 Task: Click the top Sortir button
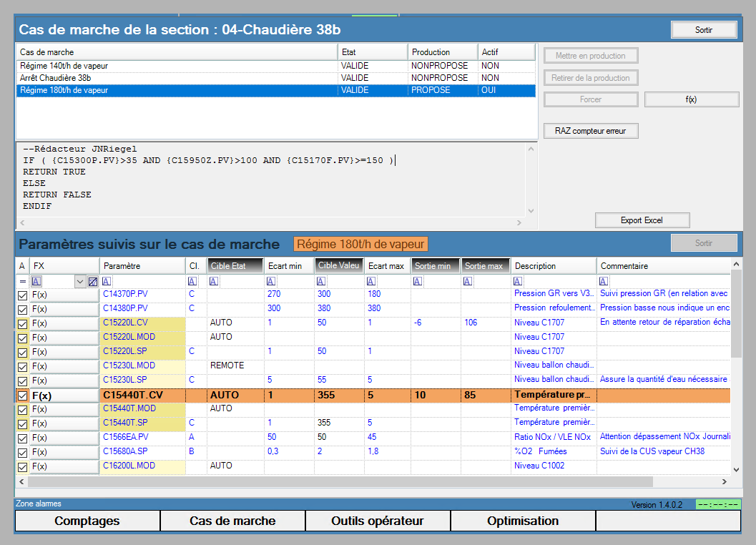coord(704,30)
